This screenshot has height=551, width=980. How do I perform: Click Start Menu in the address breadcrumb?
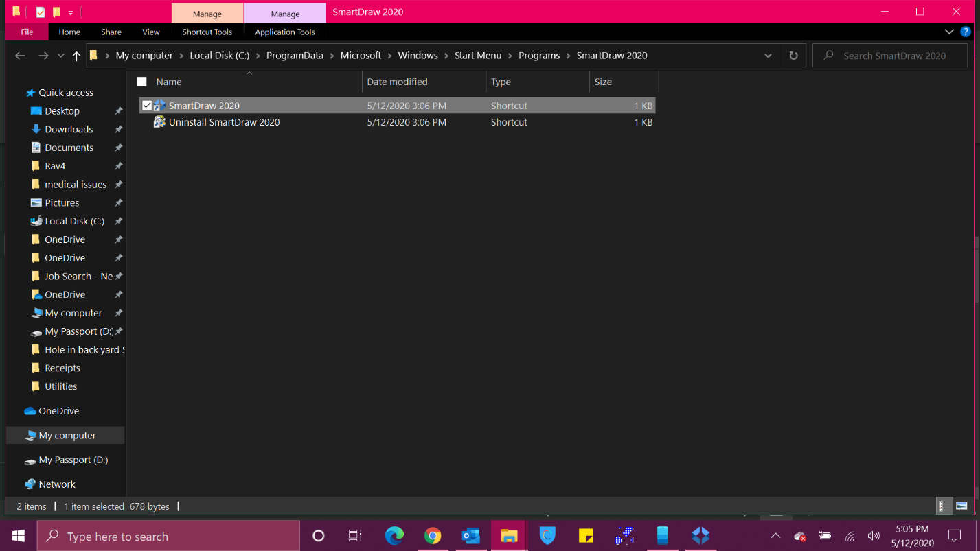[x=478, y=56]
